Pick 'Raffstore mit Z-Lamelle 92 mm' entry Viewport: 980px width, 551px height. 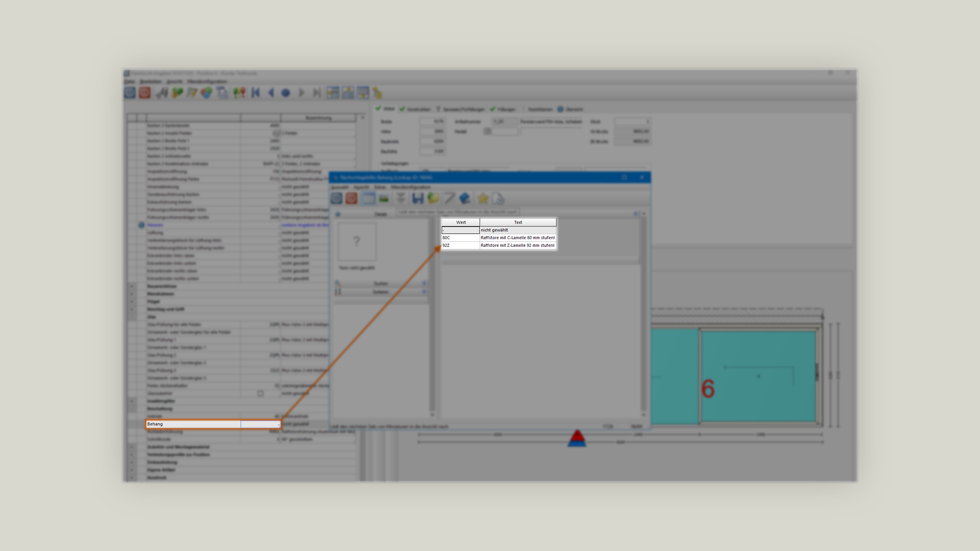tap(518, 245)
